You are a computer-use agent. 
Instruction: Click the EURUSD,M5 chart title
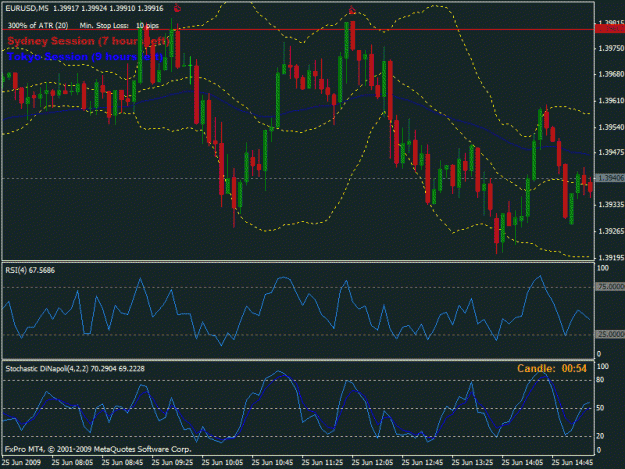(28, 8)
